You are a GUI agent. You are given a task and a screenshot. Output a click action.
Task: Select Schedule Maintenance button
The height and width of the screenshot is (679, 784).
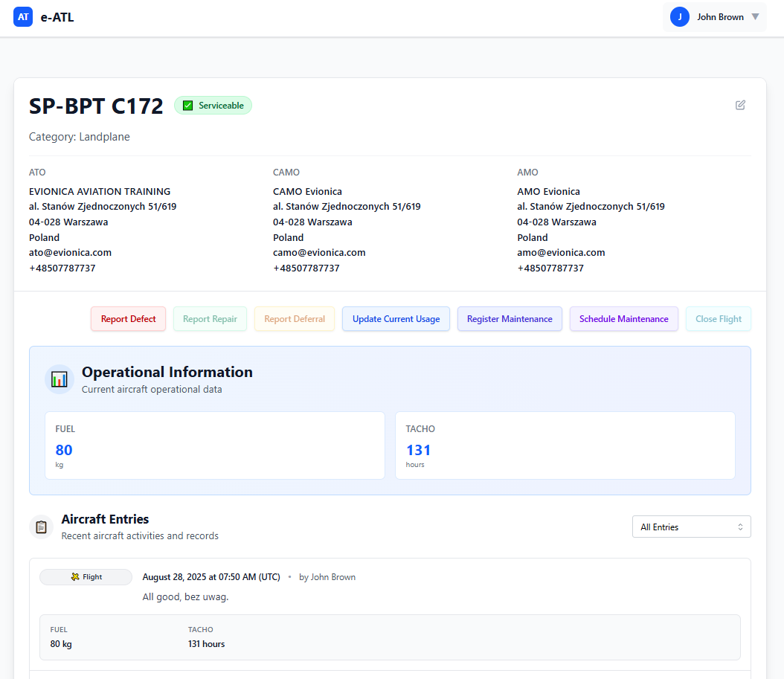pyautogui.click(x=623, y=319)
